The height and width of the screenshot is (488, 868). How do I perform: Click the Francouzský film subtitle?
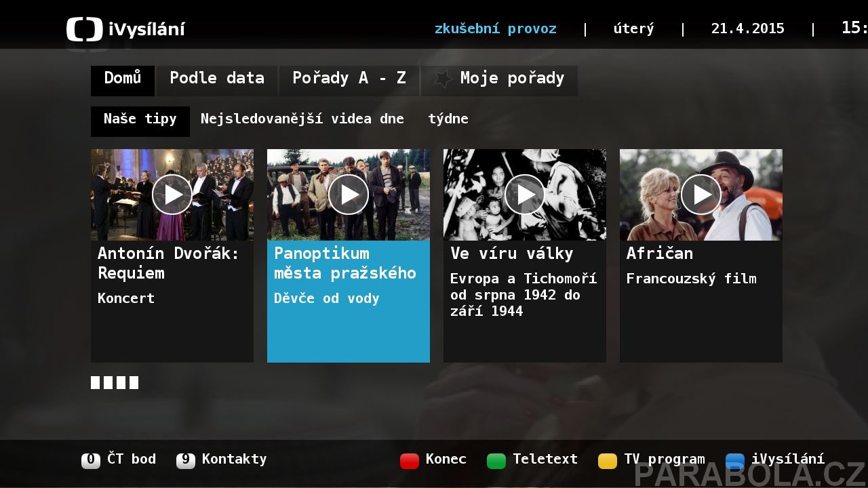[692, 279]
